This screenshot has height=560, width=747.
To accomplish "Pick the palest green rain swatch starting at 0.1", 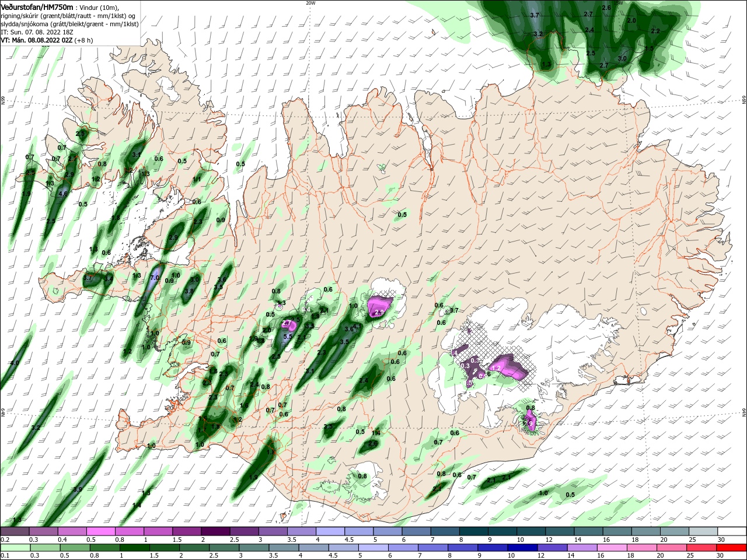I will click(x=15, y=548).
